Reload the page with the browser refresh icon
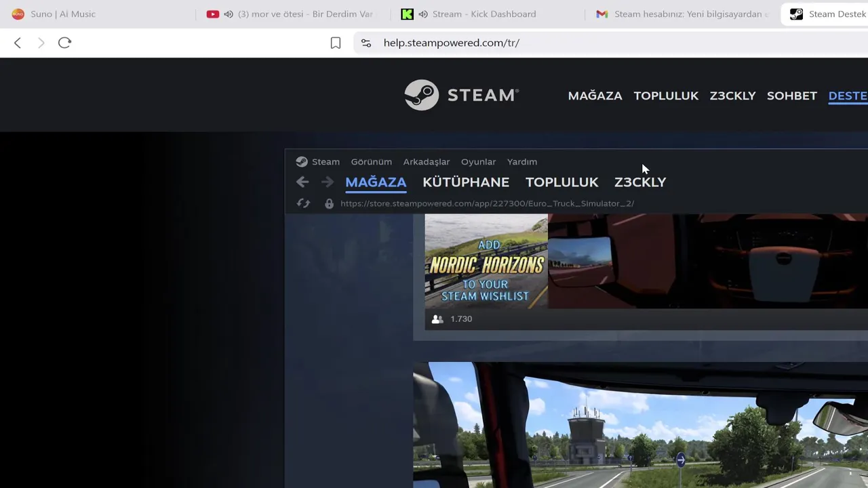 click(x=64, y=43)
